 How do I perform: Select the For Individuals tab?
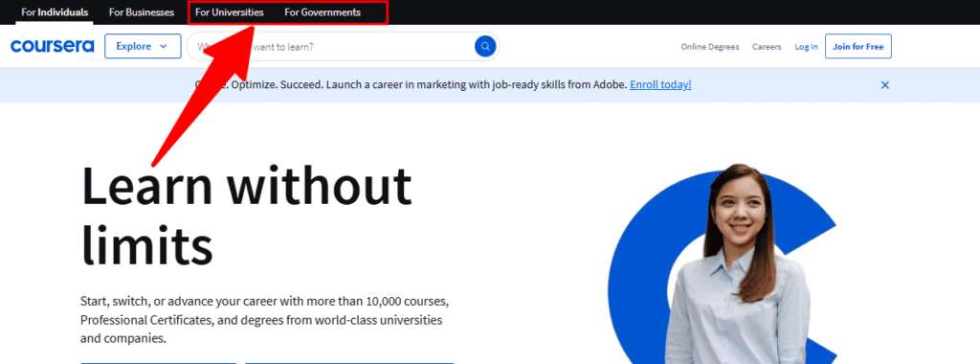point(55,12)
